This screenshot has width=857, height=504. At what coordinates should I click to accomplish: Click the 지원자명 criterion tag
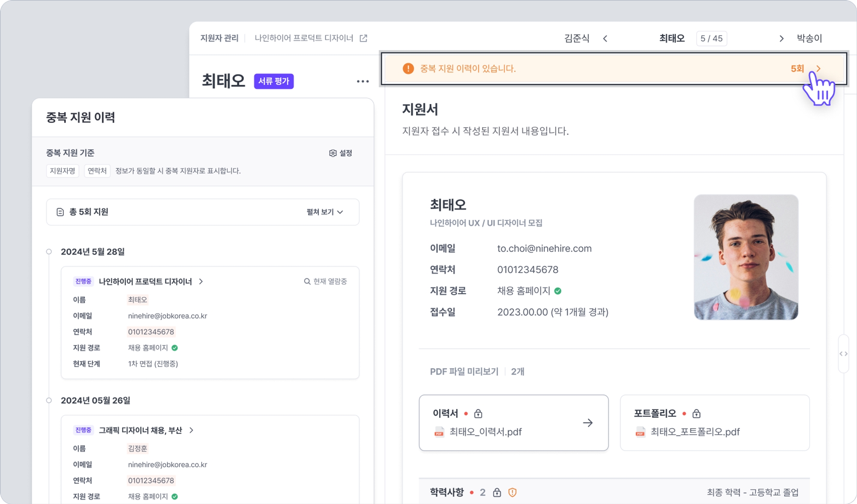click(x=63, y=171)
